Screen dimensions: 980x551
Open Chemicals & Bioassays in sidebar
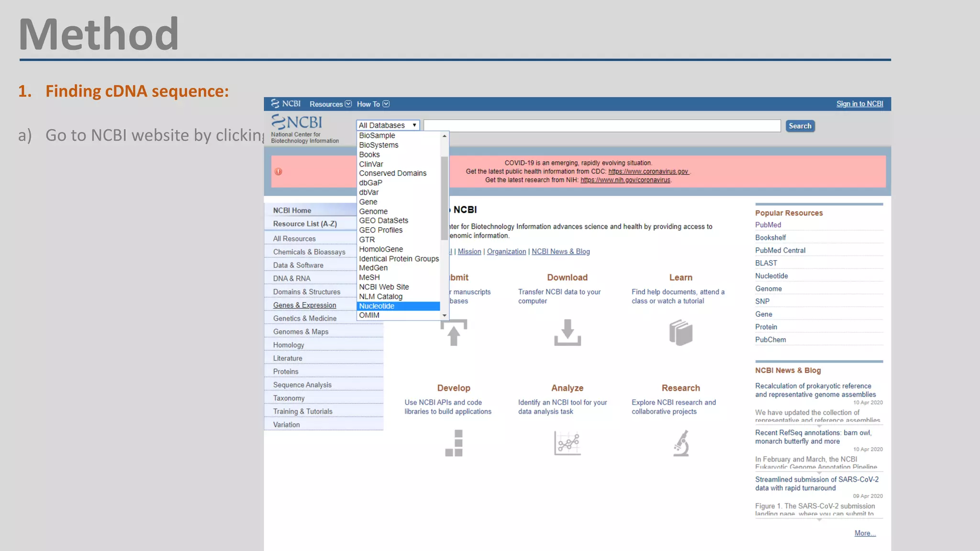(x=310, y=252)
